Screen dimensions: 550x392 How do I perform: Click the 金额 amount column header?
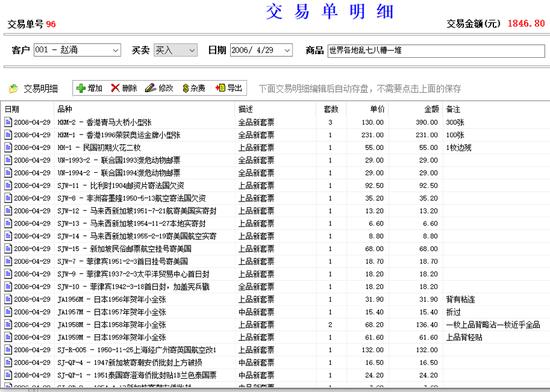pyautogui.click(x=431, y=109)
